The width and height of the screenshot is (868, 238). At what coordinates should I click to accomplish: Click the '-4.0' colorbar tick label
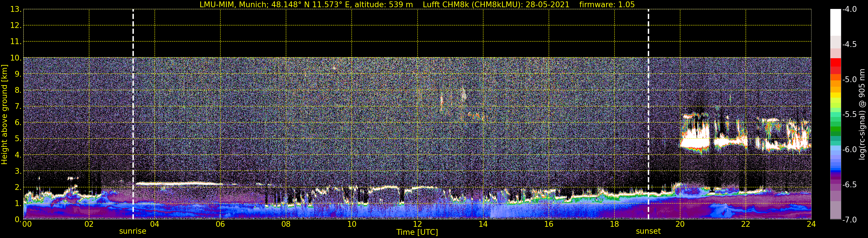coord(850,9)
